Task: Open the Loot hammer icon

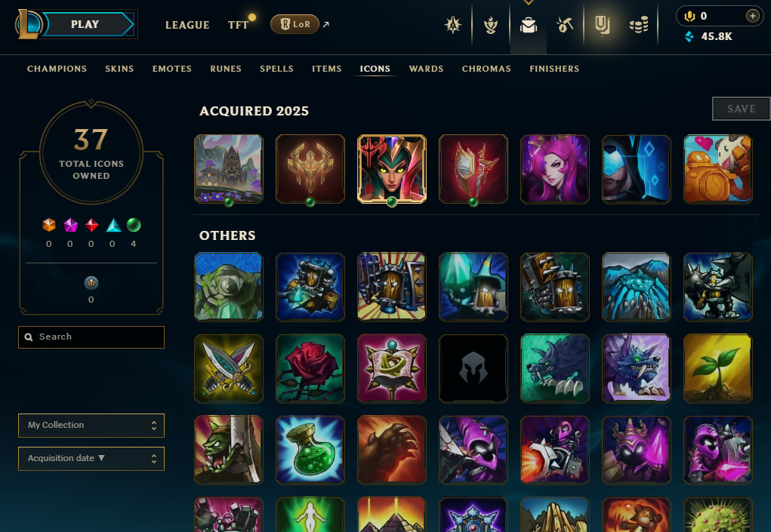Action: click(x=565, y=25)
